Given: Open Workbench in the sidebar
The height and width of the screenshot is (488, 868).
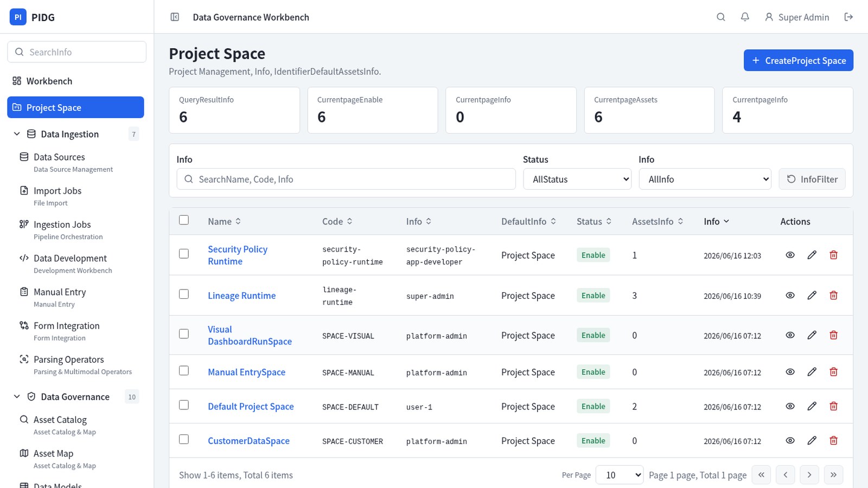Looking at the screenshot, I should (x=75, y=81).
